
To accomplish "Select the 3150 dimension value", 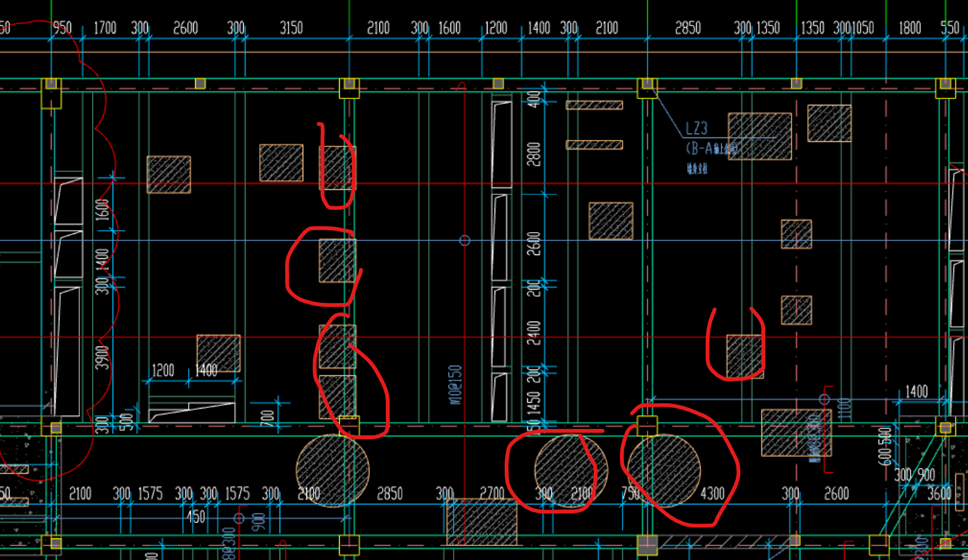I will click(291, 28).
